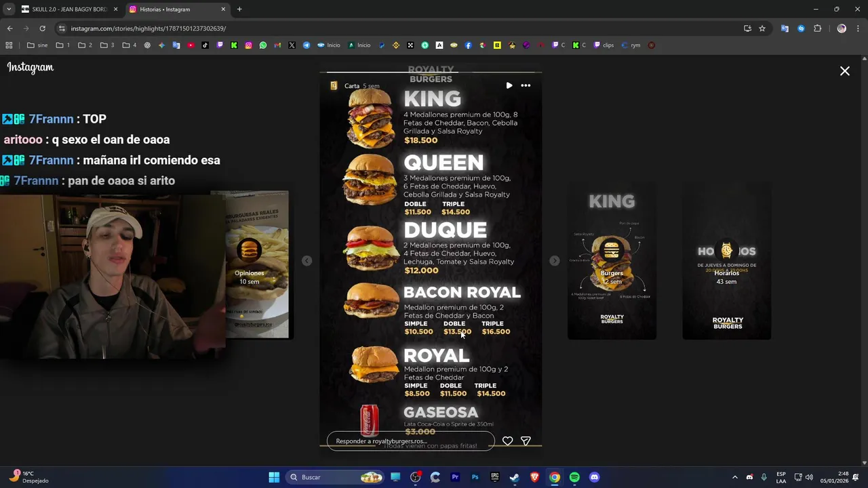Open the YouTube bookmark

(x=191, y=45)
